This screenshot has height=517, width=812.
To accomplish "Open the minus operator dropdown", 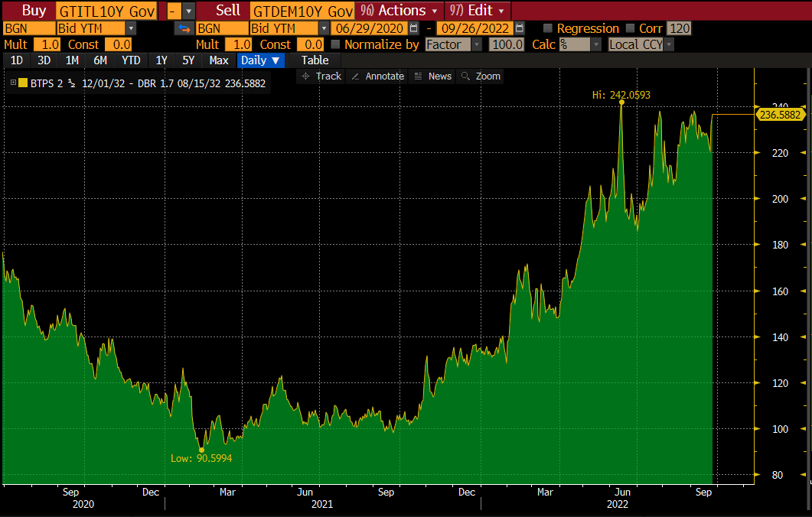I will (174, 11).
